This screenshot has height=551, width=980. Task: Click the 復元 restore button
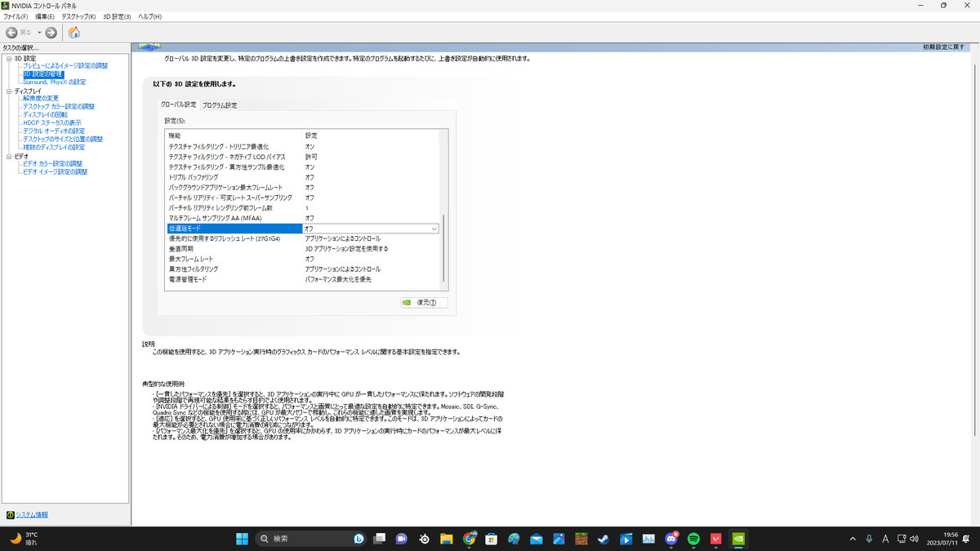(424, 302)
